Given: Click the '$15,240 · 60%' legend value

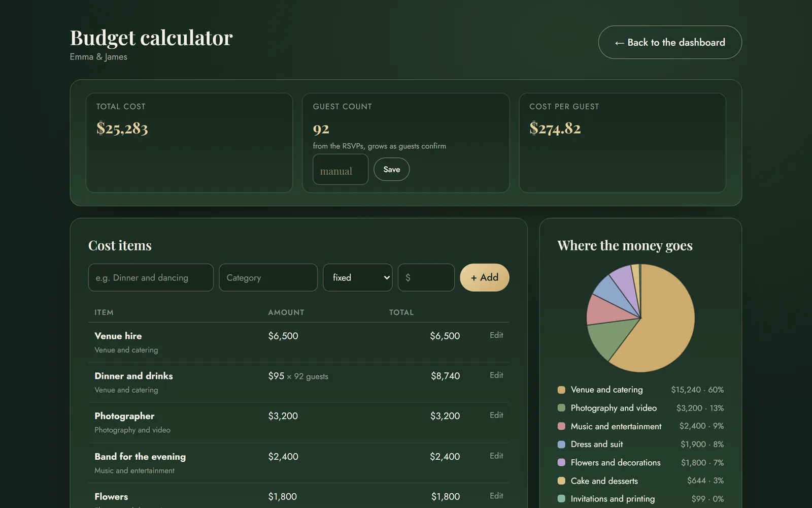Looking at the screenshot, I should coord(697,390).
